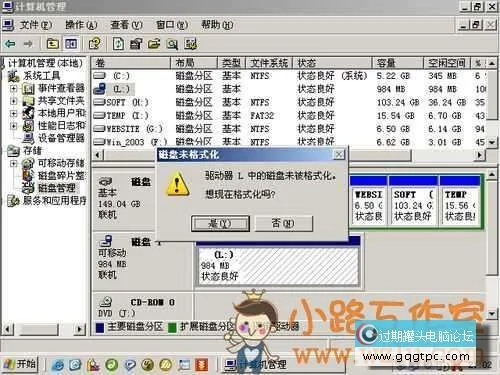500x375 pixels.
Task: Open the second quick launch taskbar icon
Action: click(75, 365)
